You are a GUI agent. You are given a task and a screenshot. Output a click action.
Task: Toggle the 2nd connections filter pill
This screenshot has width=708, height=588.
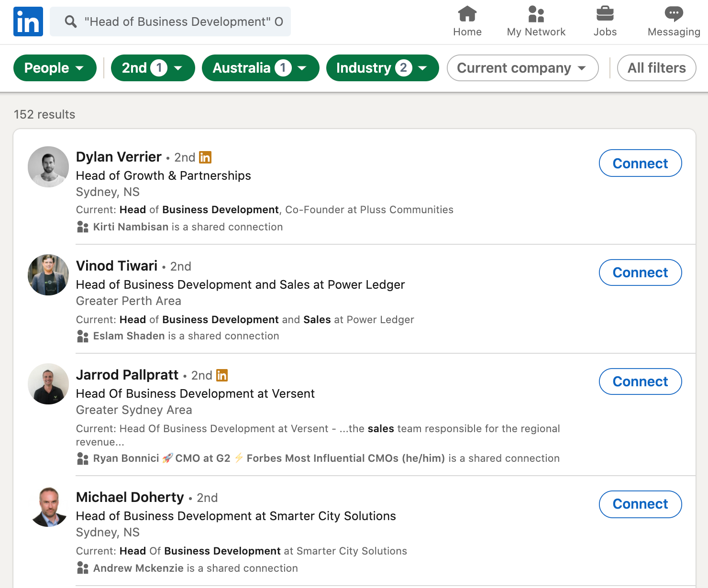[x=153, y=68]
